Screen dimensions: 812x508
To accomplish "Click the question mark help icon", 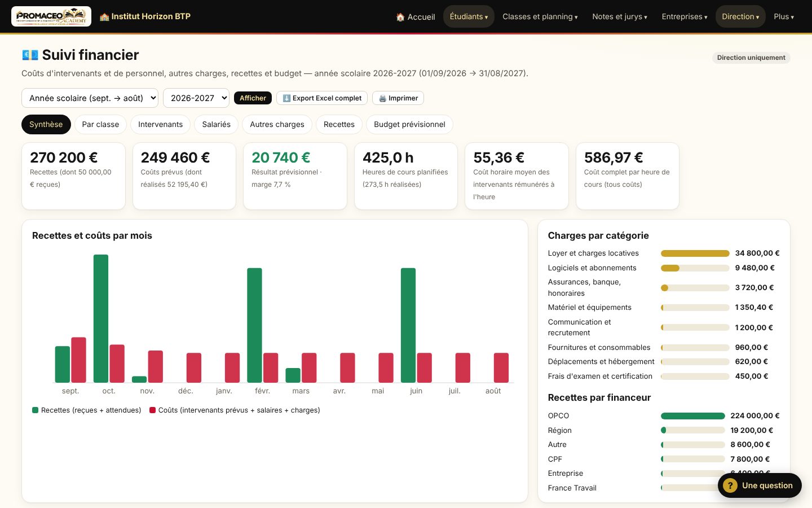I will pyautogui.click(x=730, y=485).
